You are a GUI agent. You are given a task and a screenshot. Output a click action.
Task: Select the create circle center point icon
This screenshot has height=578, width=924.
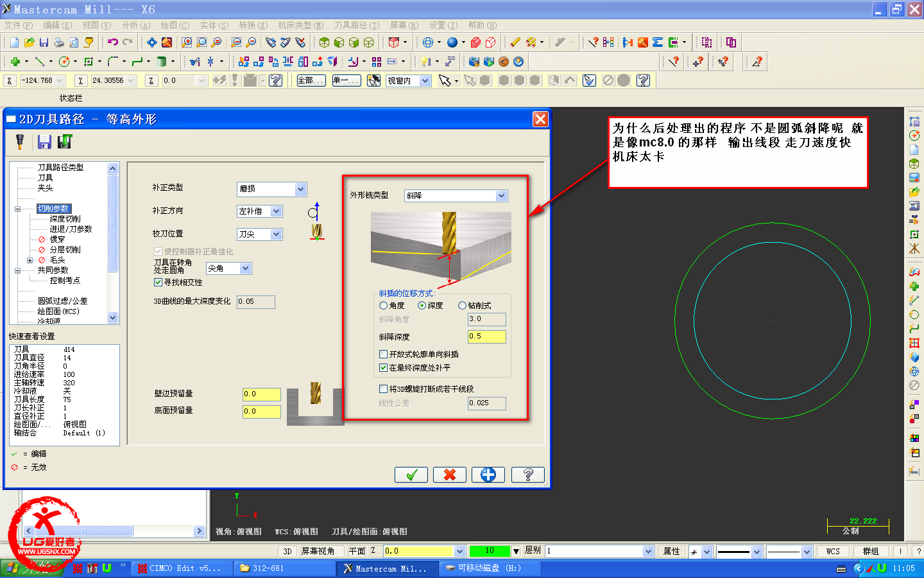(x=64, y=62)
